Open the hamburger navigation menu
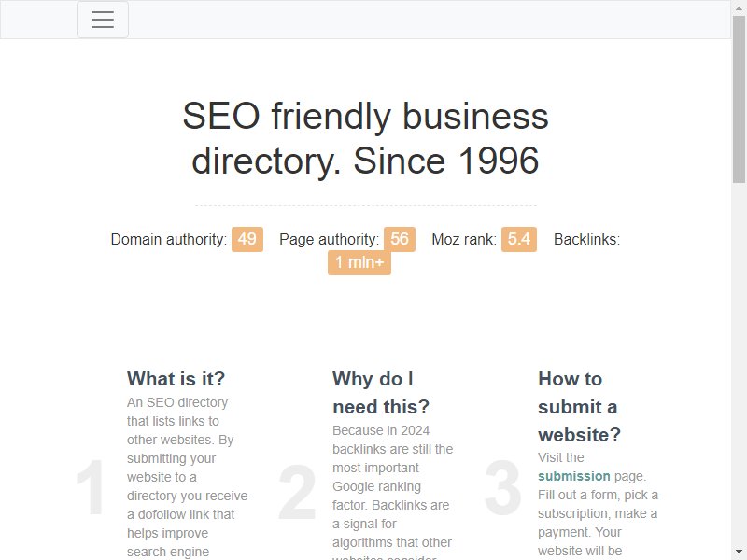 [x=103, y=20]
